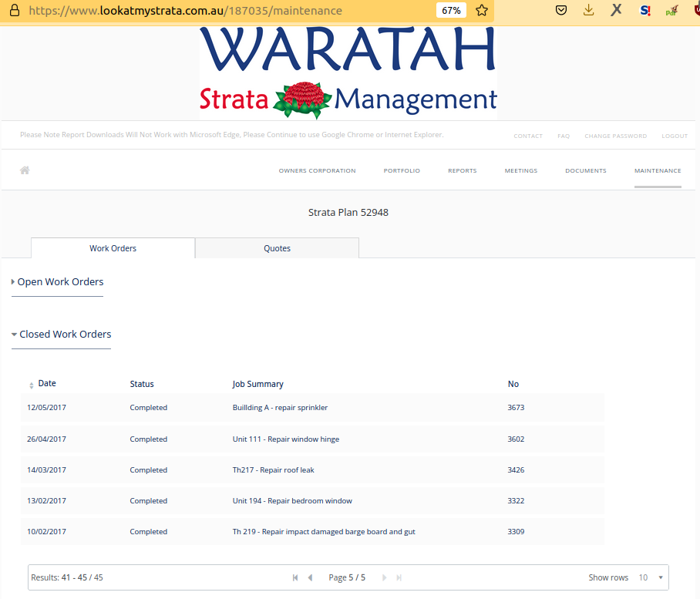700x599 pixels.
Task: Click the Waratah Strata Management logo
Action: (x=348, y=72)
